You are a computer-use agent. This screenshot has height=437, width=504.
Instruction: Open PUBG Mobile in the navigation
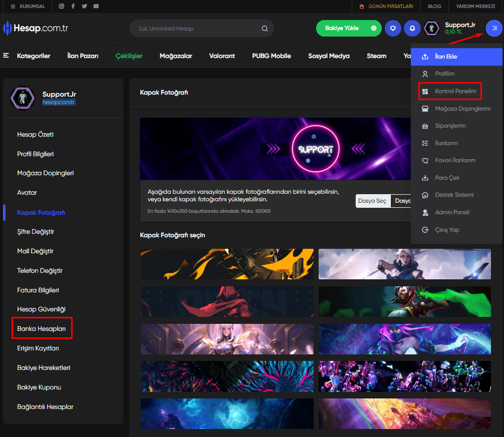271,56
